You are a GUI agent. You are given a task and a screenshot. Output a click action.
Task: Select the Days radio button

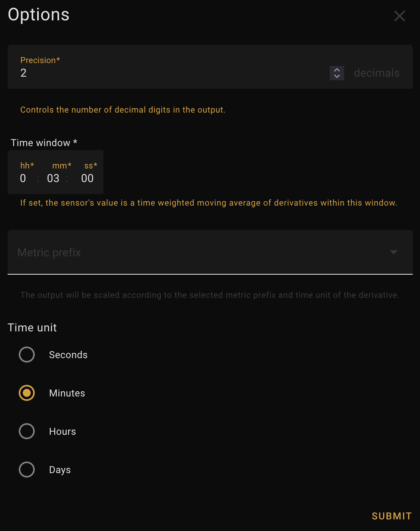(27, 470)
